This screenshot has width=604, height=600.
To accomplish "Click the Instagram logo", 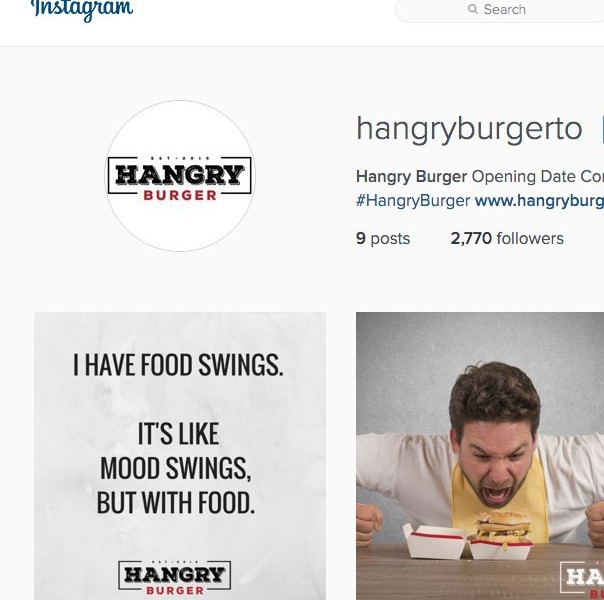I will point(82,9).
